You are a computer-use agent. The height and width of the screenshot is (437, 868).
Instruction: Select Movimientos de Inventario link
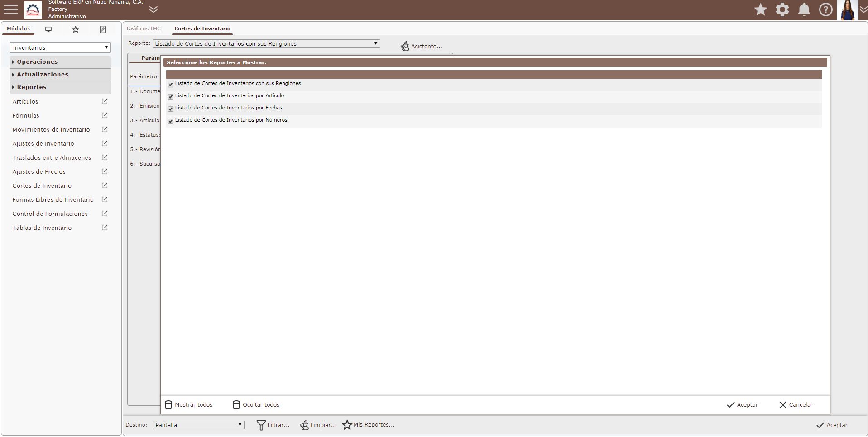[x=51, y=130]
